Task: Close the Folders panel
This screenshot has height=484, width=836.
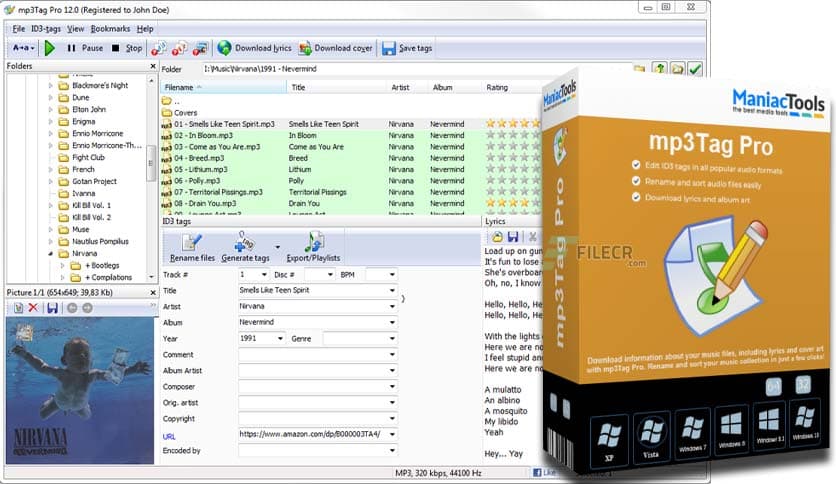Action: pyautogui.click(x=153, y=66)
